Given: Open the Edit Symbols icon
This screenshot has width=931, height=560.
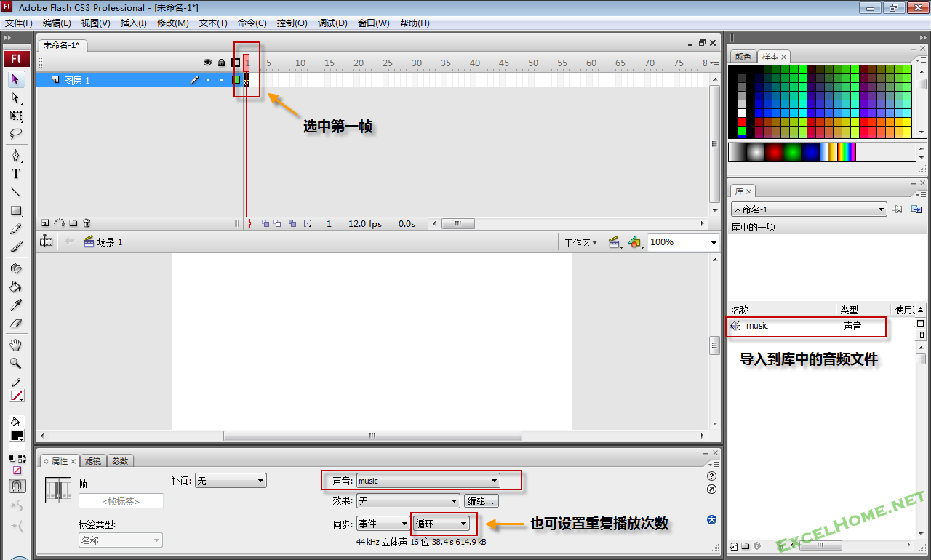Looking at the screenshot, I should click(x=636, y=242).
